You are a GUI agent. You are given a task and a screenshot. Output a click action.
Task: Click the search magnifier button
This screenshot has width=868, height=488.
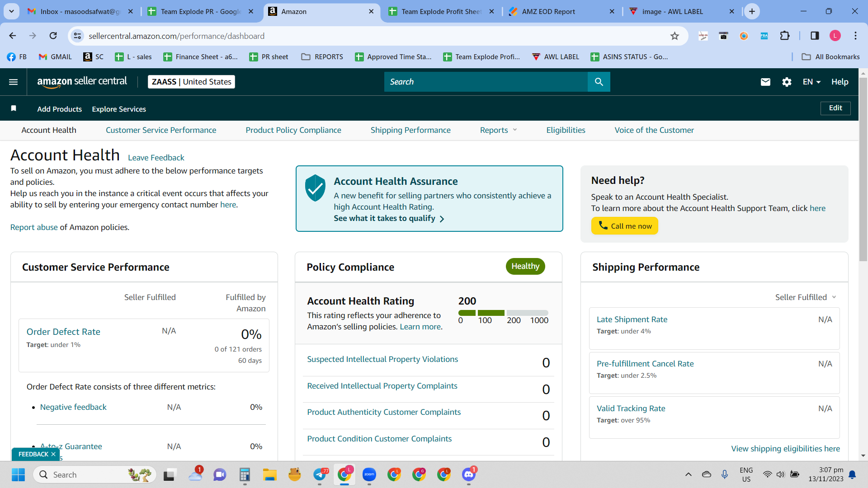[x=599, y=82]
